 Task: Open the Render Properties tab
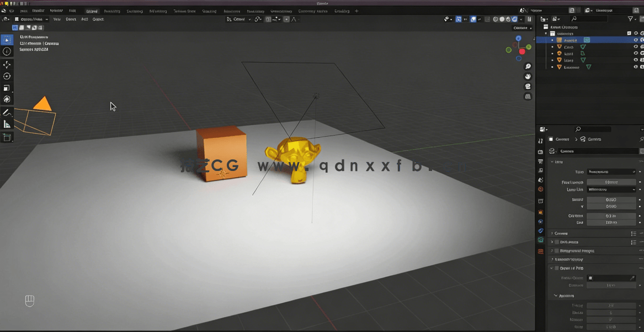(x=541, y=152)
